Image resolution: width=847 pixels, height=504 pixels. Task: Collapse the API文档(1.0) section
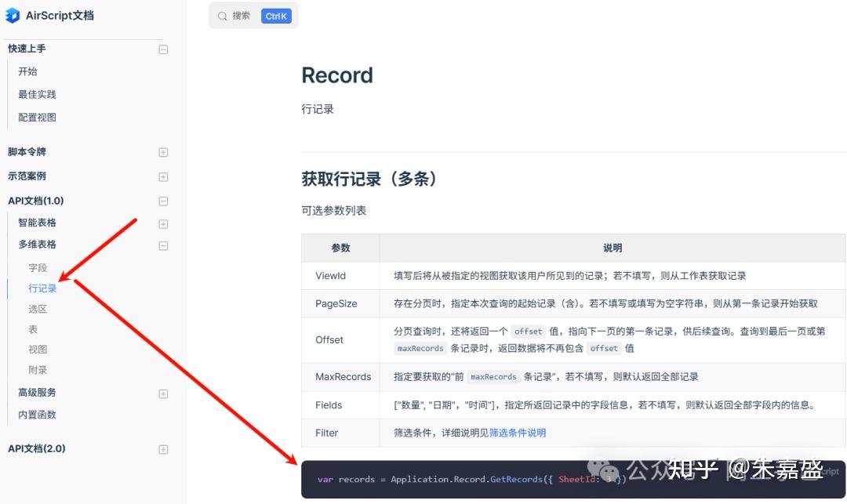point(163,201)
